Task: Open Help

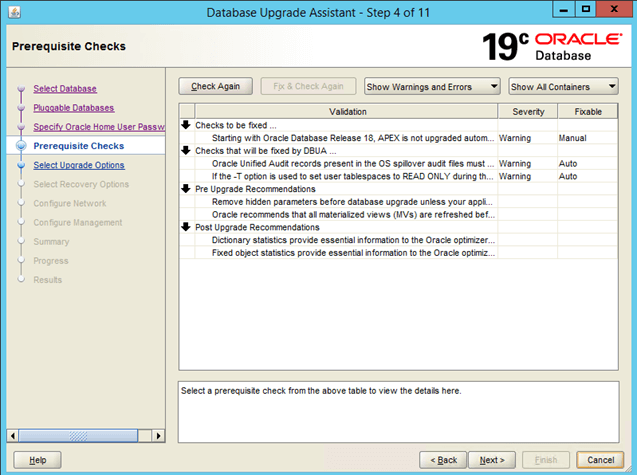Action: click(38, 460)
